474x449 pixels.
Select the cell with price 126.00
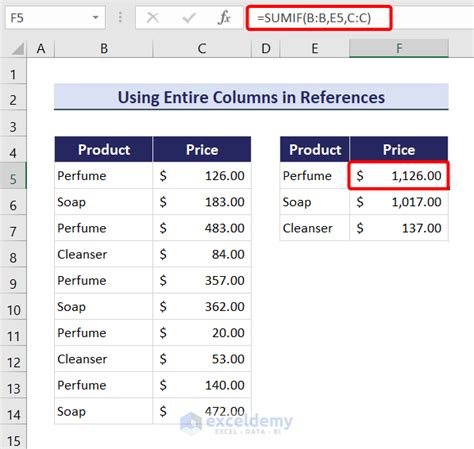202,176
